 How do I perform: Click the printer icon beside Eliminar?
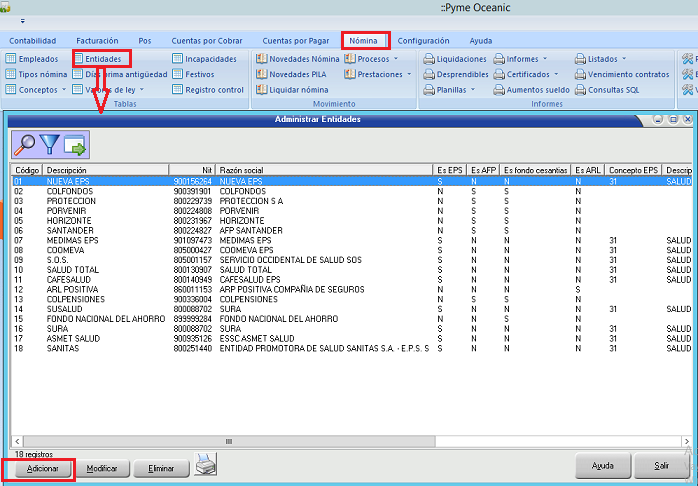[x=205, y=464]
